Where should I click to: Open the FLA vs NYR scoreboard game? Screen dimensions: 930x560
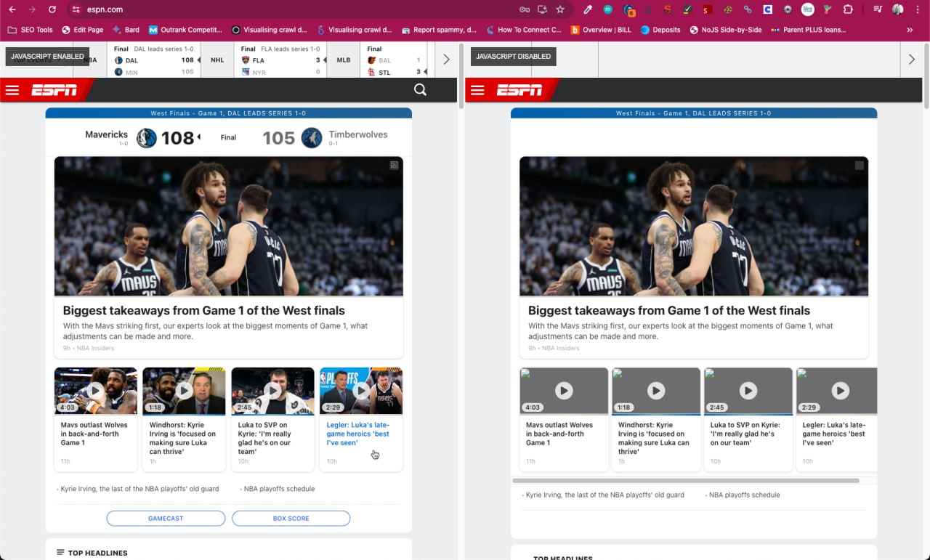(280, 60)
